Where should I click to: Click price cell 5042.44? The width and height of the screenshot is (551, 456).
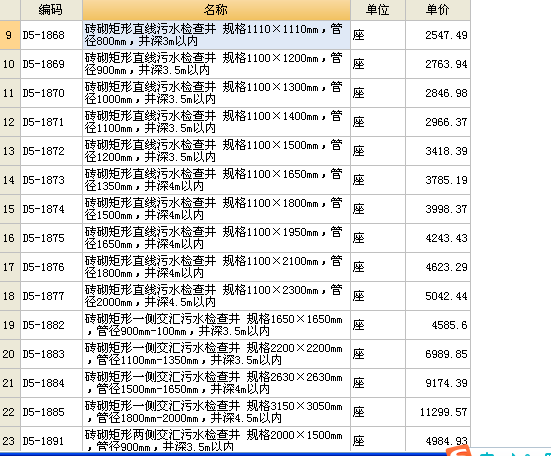coord(438,296)
